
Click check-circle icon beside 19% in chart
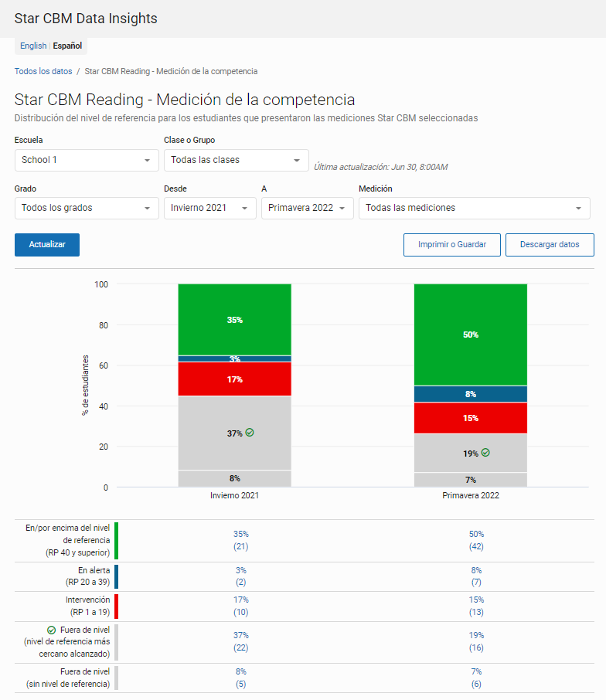pos(485,453)
